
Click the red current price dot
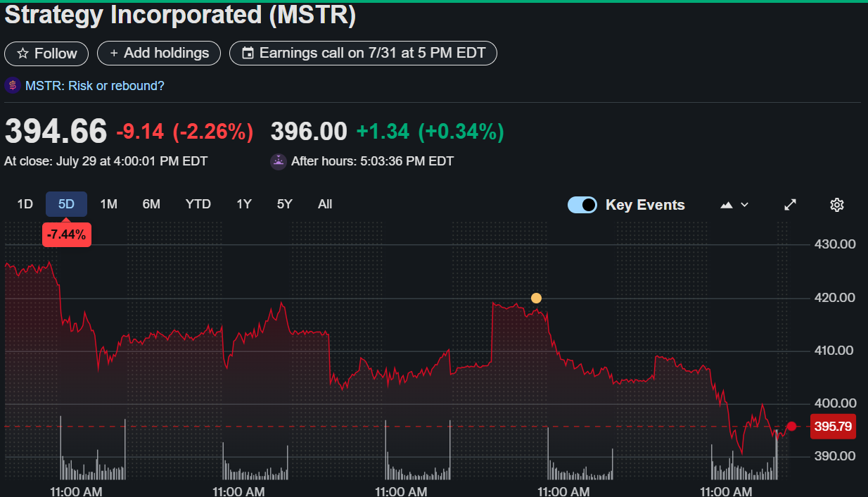(791, 426)
